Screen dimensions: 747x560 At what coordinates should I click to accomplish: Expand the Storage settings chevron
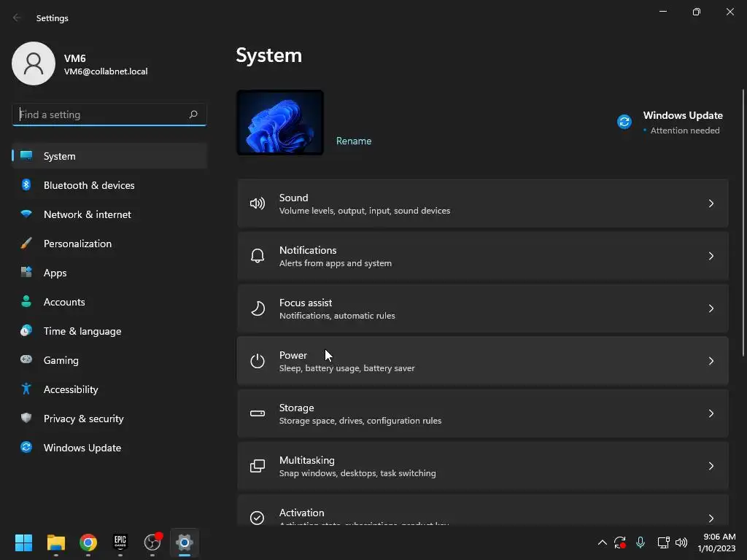pyautogui.click(x=711, y=413)
